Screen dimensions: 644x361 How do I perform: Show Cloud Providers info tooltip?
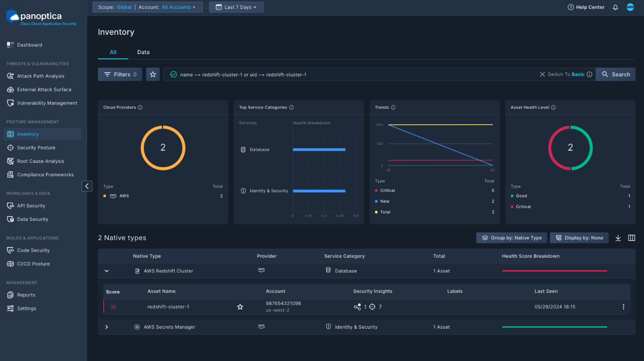pos(140,107)
